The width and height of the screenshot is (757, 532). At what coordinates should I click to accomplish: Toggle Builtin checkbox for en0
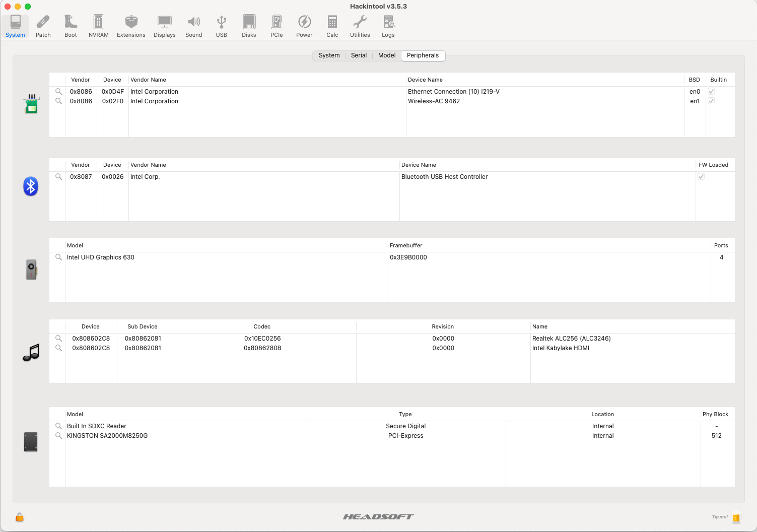pyautogui.click(x=711, y=92)
